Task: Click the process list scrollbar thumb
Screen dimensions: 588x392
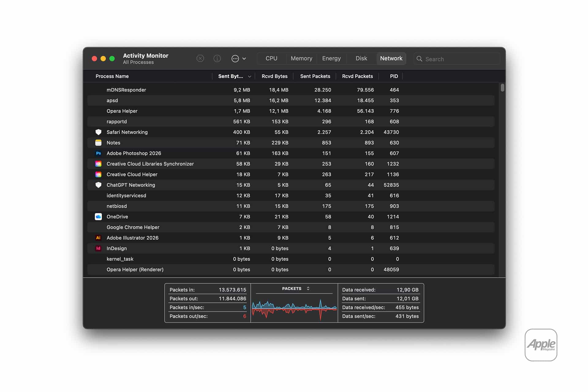Action: pos(502,88)
